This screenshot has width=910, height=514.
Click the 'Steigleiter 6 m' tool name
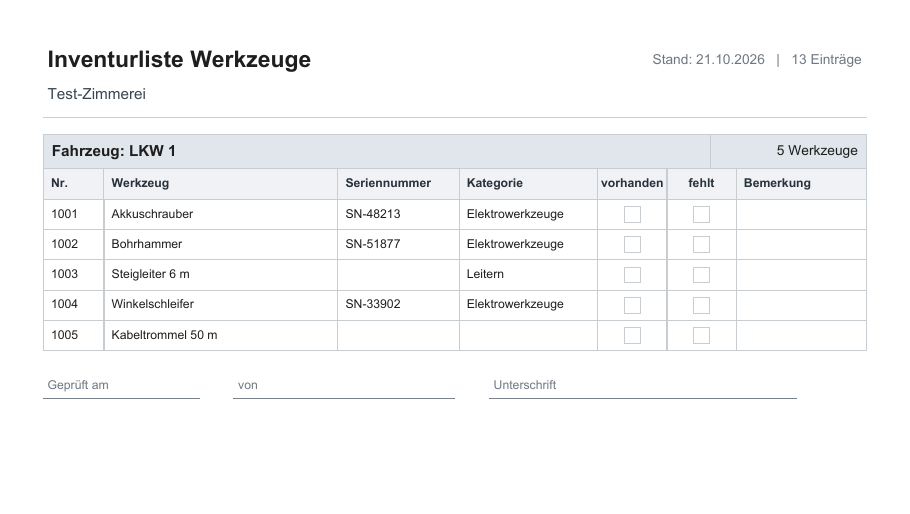pos(150,274)
